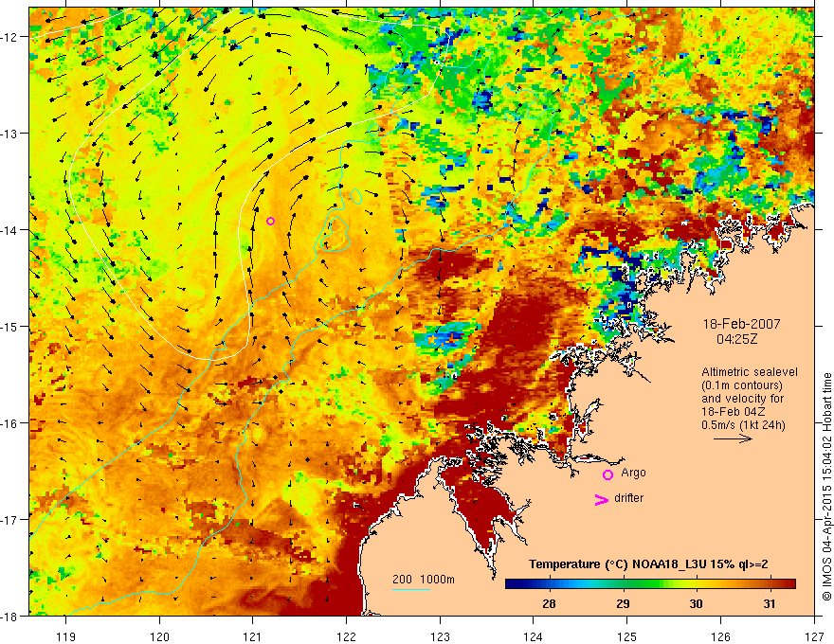The image size is (834, 644).
Task: Click the dark red end of color bar
Action: click(789, 584)
